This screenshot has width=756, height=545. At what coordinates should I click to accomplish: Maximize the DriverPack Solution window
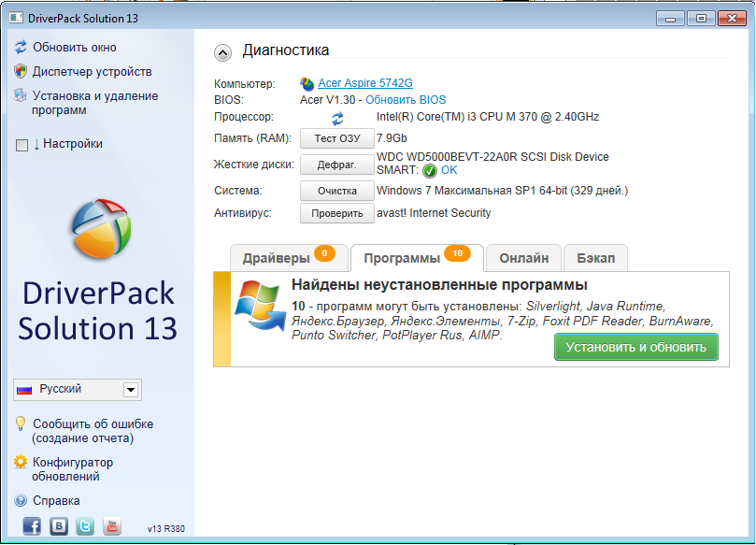click(701, 19)
